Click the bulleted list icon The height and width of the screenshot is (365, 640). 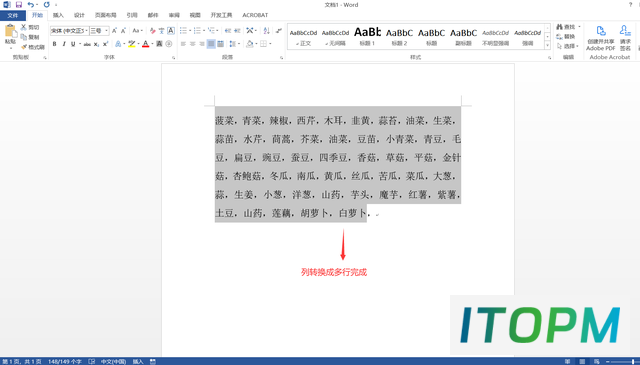tap(183, 31)
